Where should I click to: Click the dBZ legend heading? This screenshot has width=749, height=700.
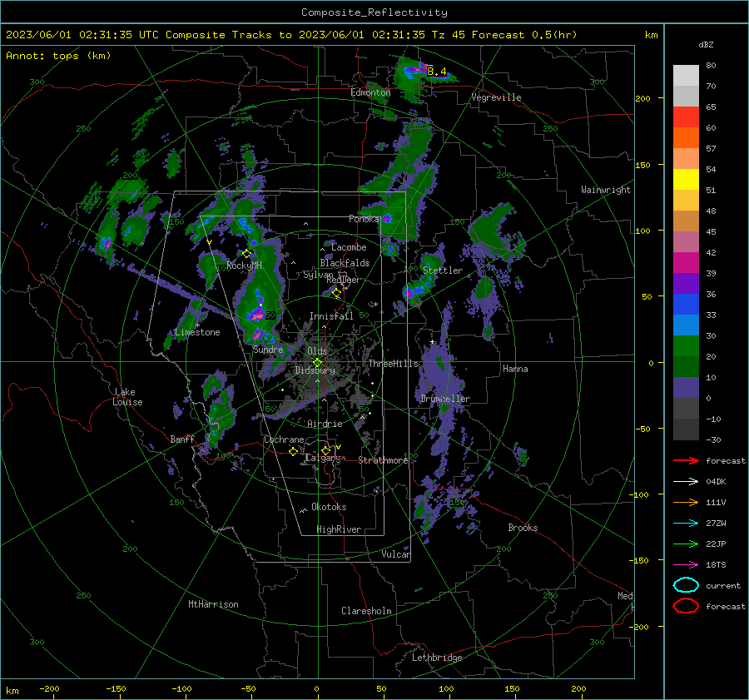pos(706,45)
